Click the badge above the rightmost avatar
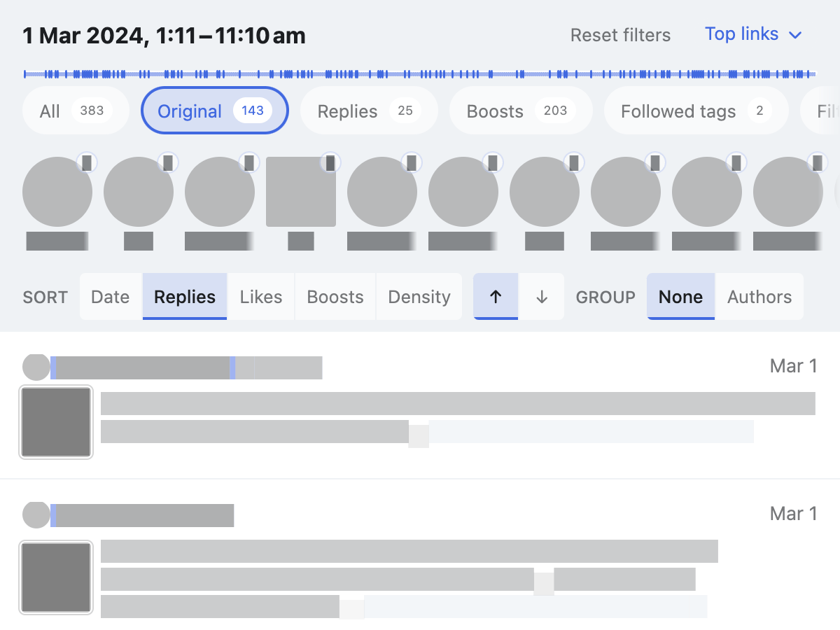This screenshot has height=630, width=840. coord(818,162)
